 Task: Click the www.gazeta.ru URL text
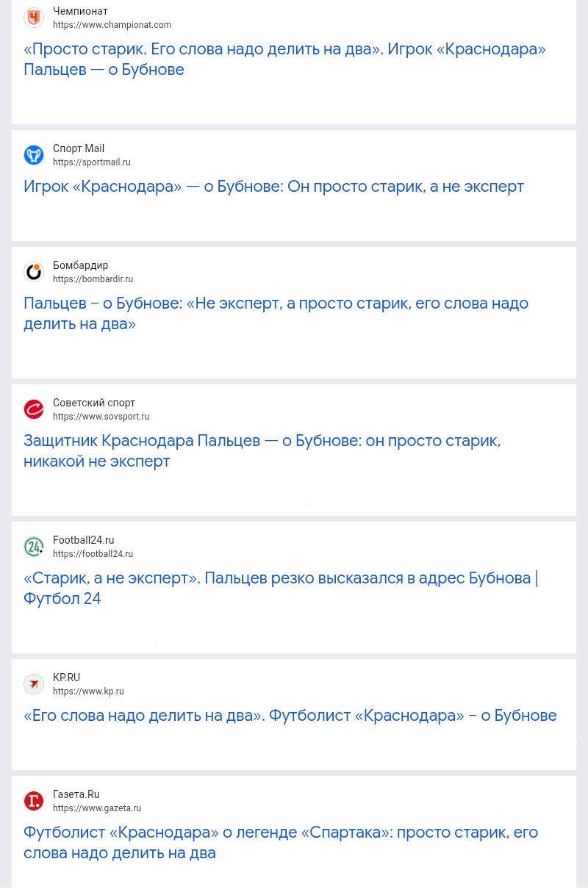coord(97,808)
